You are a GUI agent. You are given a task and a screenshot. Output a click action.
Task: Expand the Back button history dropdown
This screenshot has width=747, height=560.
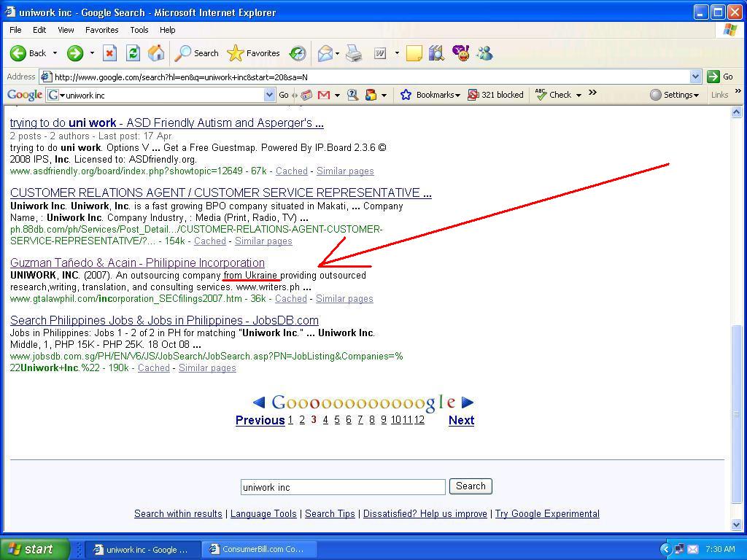pos(55,53)
